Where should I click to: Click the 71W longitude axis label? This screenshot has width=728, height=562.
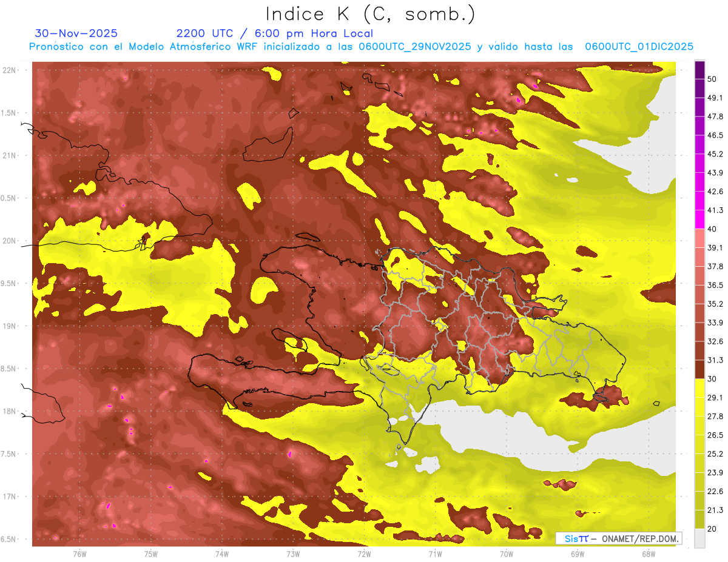pyautogui.click(x=435, y=554)
